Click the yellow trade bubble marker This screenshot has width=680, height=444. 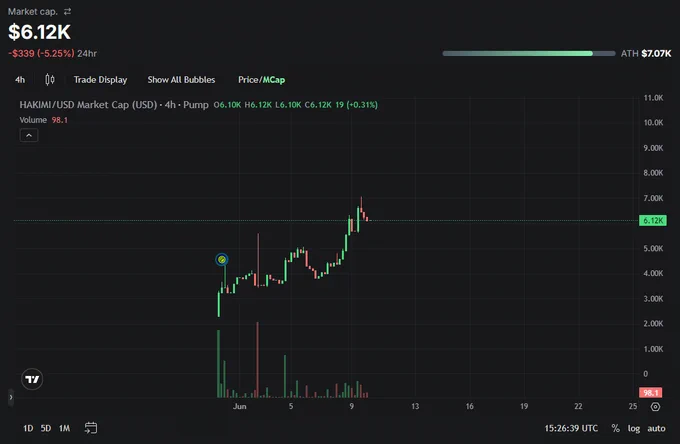tap(222, 260)
